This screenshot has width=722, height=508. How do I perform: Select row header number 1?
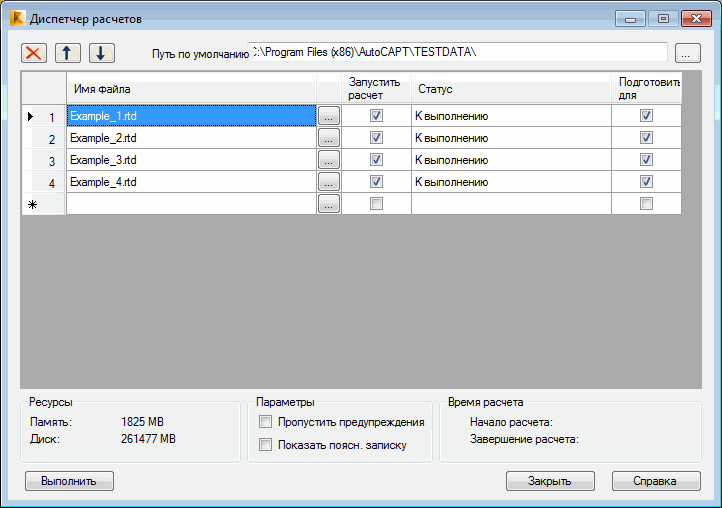44,116
